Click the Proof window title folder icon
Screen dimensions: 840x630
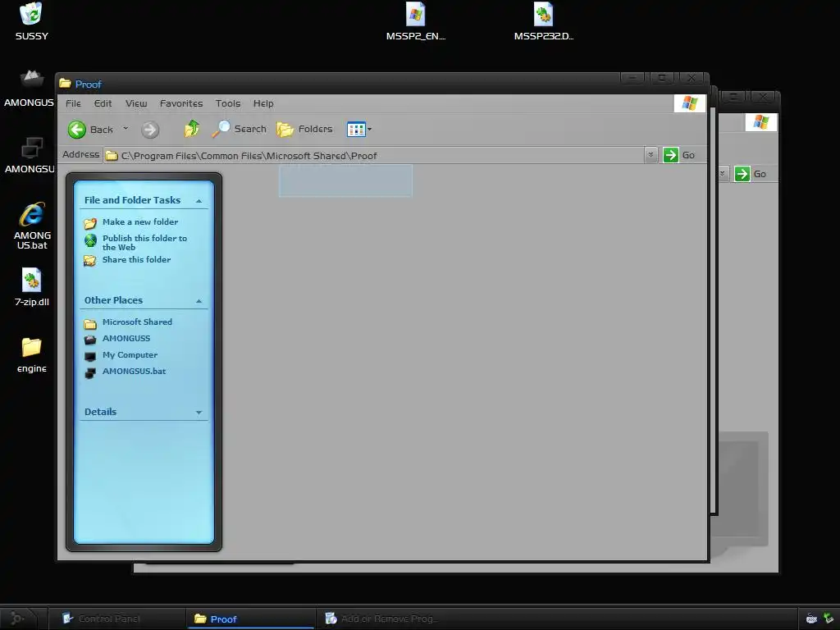pos(66,84)
